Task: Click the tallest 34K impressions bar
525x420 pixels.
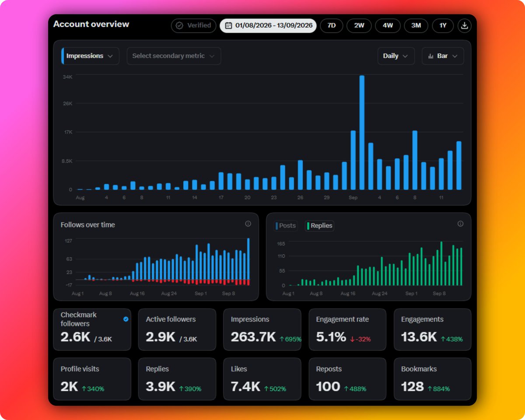Action: click(x=362, y=133)
